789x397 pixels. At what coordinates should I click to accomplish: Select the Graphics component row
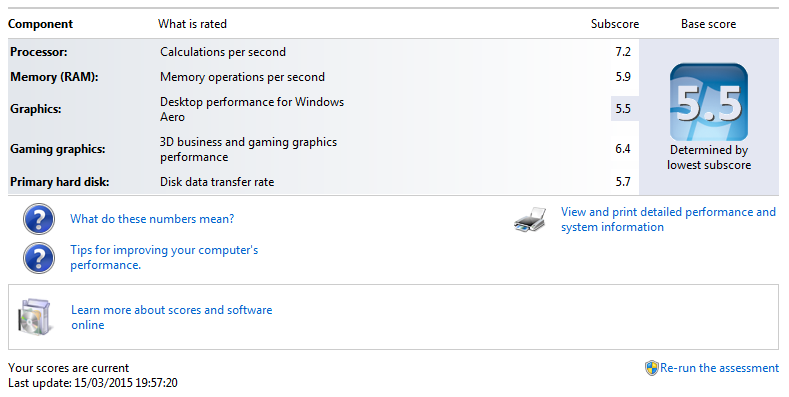coord(324,109)
